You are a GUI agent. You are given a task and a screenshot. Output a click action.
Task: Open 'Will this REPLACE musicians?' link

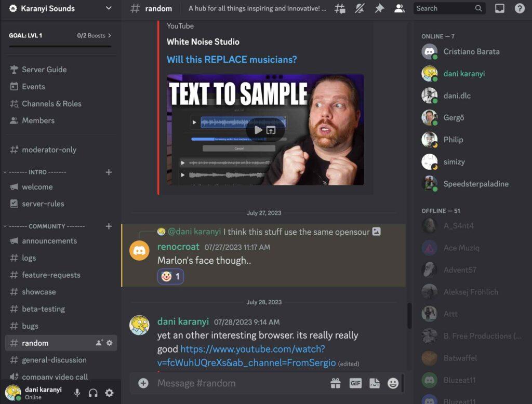click(x=232, y=59)
